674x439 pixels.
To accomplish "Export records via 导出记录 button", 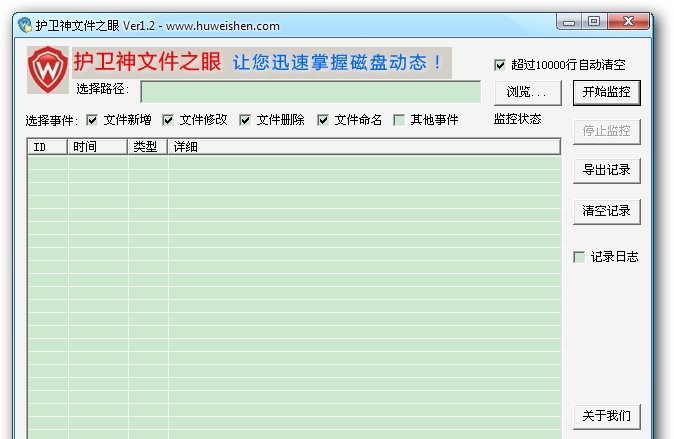I will click(607, 170).
